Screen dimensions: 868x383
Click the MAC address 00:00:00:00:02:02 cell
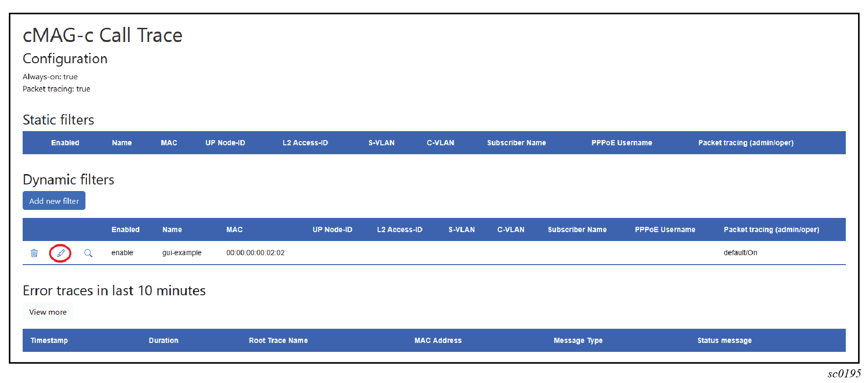(255, 253)
